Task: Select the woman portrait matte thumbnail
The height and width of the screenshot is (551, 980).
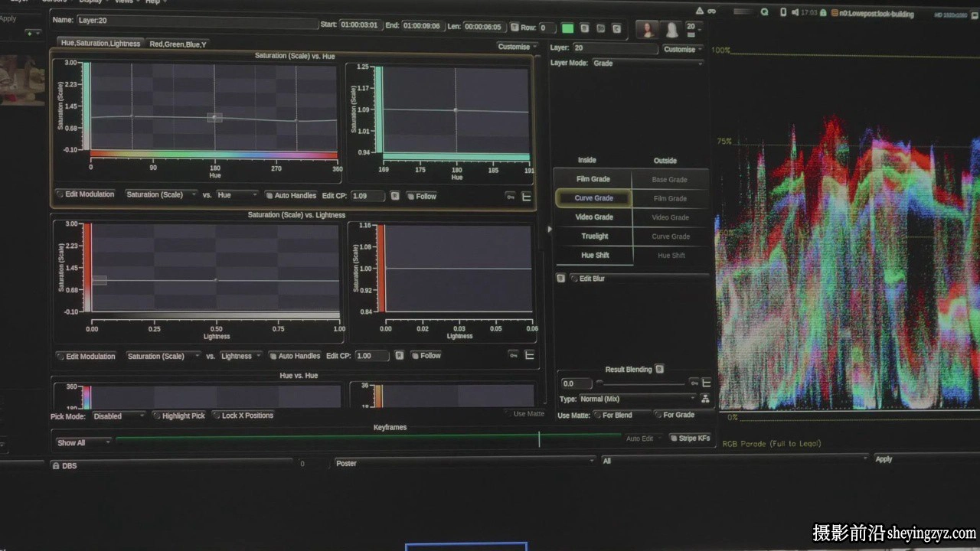Action: [x=647, y=30]
